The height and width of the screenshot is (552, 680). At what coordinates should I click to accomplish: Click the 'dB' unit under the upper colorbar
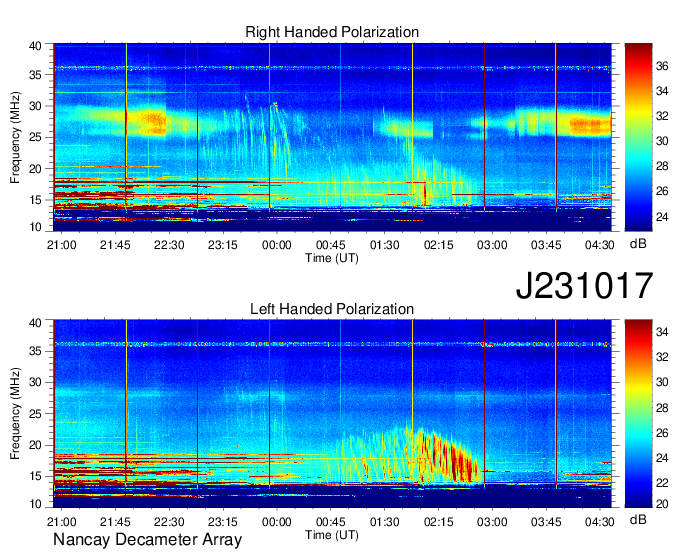[638, 244]
